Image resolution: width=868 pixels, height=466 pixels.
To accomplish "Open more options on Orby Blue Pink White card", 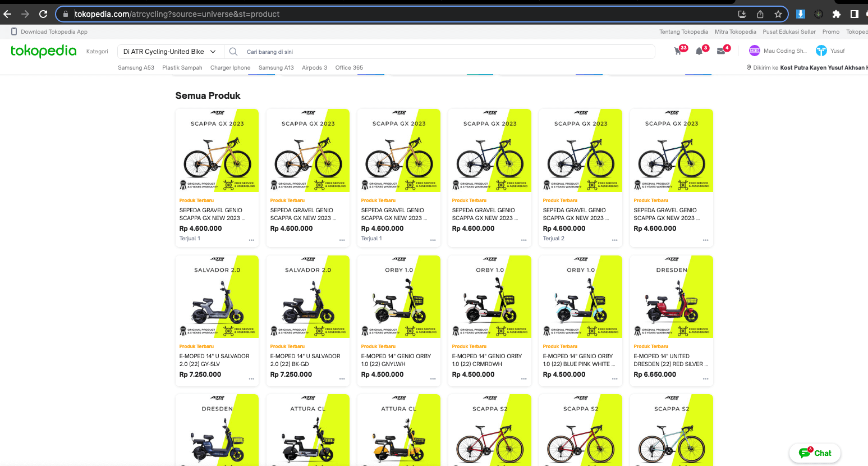I will [615, 379].
